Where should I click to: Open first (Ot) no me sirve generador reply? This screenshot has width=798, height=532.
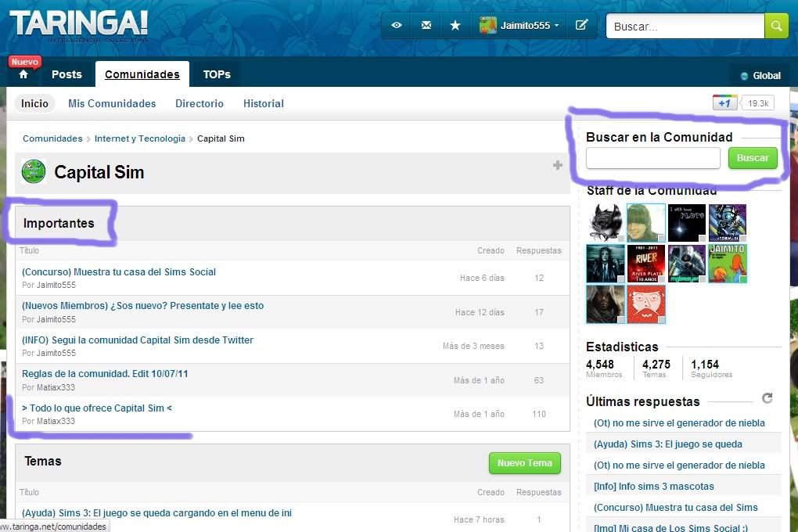679,422
